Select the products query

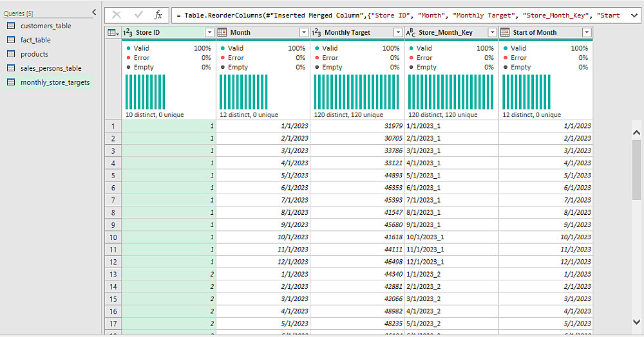point(34,54)
